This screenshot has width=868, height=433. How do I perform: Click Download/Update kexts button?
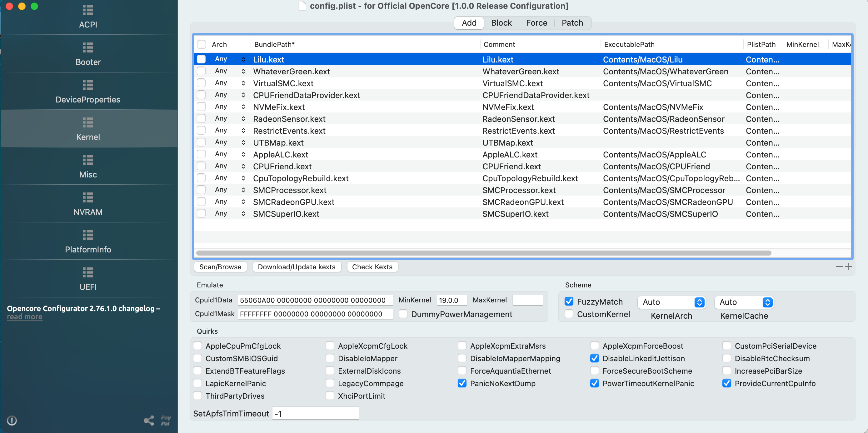(297, 266)
